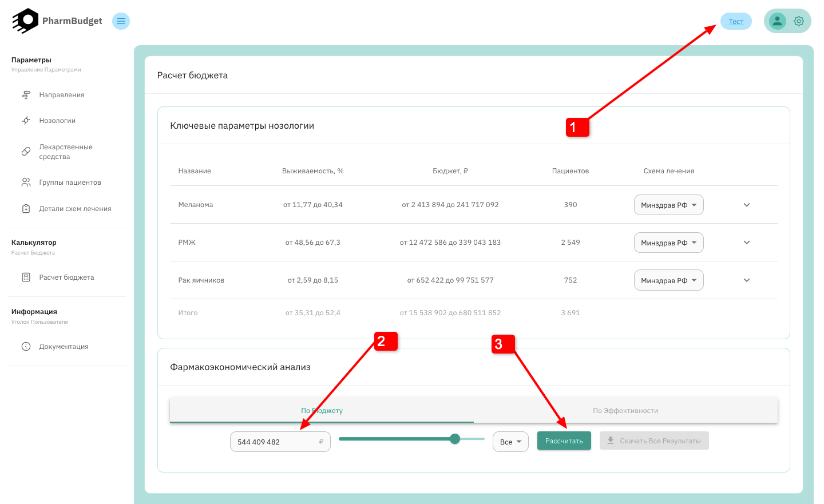This screenshot has width=824, height=504.
Task: Open the Минздрав РФ dropdown for РМЖ
Action: (x=668, y=243)
